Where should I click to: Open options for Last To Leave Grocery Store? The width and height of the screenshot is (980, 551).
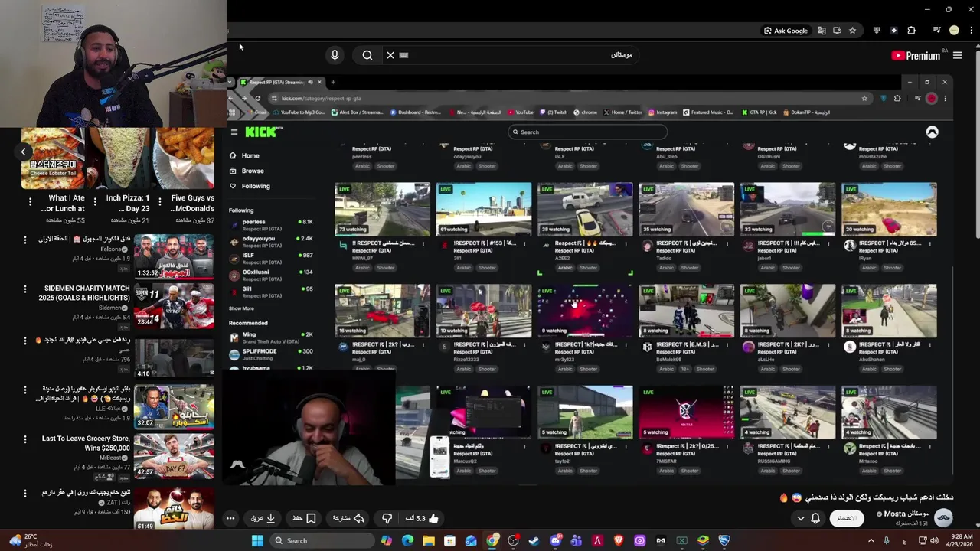[24, 441]
